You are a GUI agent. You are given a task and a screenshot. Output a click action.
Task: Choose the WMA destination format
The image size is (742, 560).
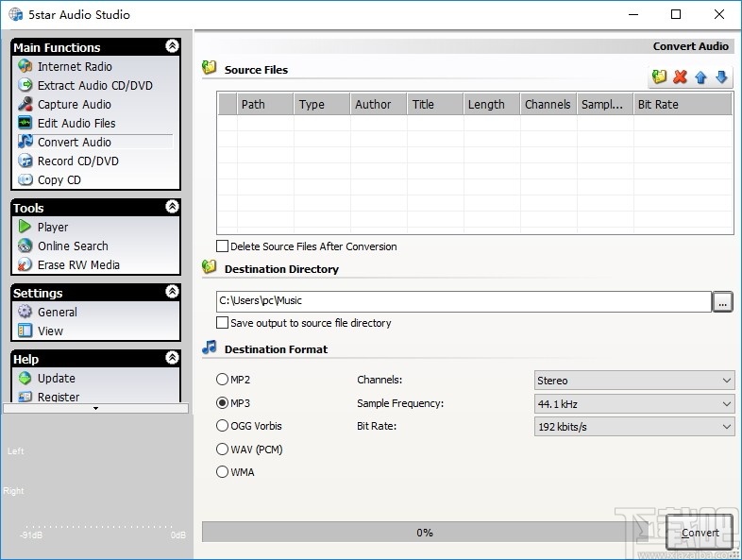[x=223, y=472]
